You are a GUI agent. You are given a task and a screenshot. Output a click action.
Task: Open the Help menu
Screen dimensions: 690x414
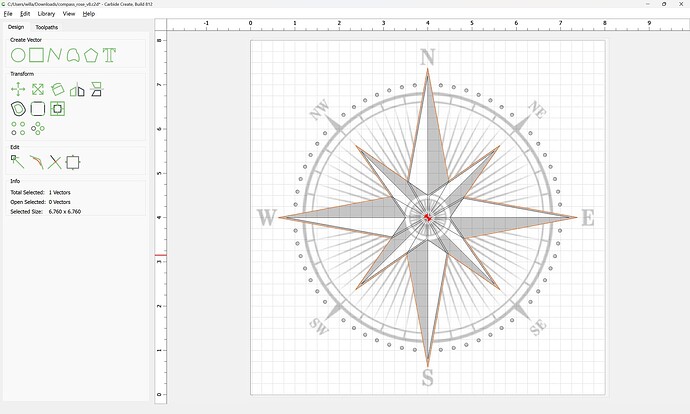tap(89, 14)
